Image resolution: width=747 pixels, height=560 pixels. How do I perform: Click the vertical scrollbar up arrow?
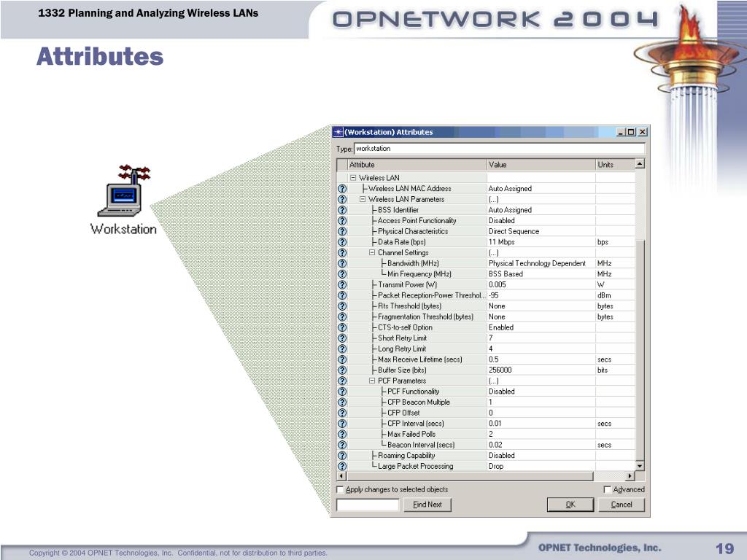640,164
